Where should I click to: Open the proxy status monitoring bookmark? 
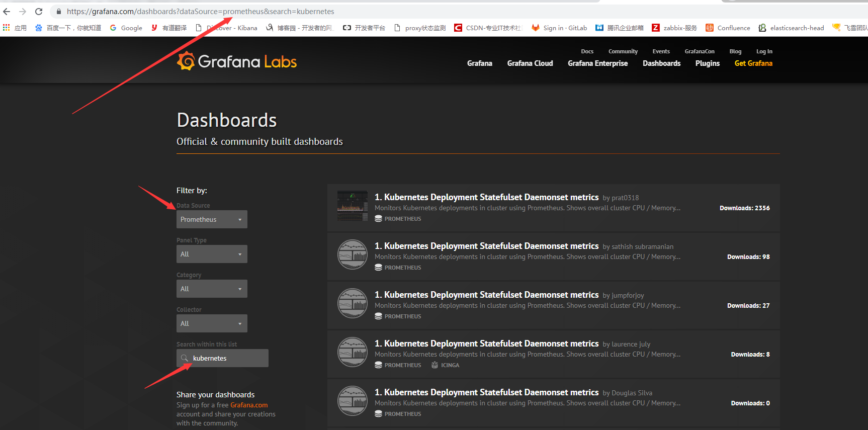click(x=420, y=28)
